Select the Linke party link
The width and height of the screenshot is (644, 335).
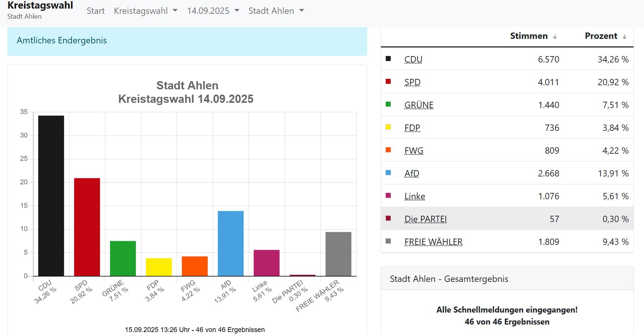415,196
